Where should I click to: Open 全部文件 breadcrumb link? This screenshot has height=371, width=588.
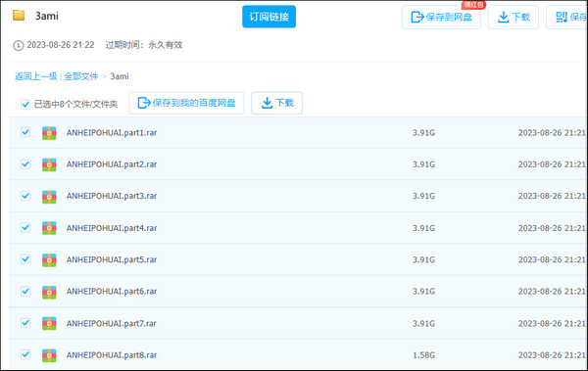point(81,76)
